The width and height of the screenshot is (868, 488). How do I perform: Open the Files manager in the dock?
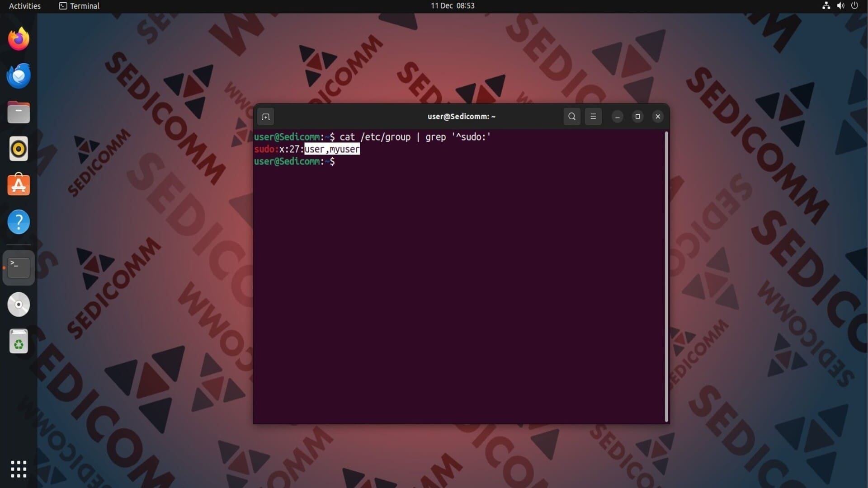click(x=19, y=112)
